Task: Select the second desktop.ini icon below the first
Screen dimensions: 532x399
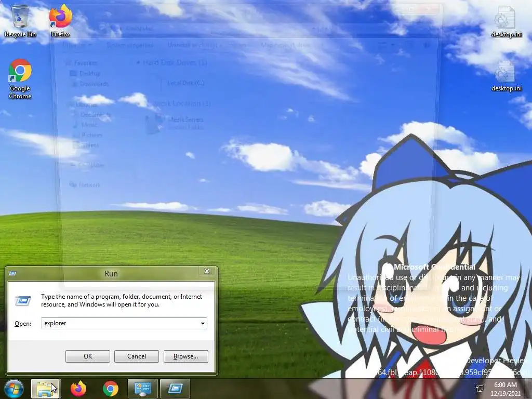Action: (x=506, y=75)
